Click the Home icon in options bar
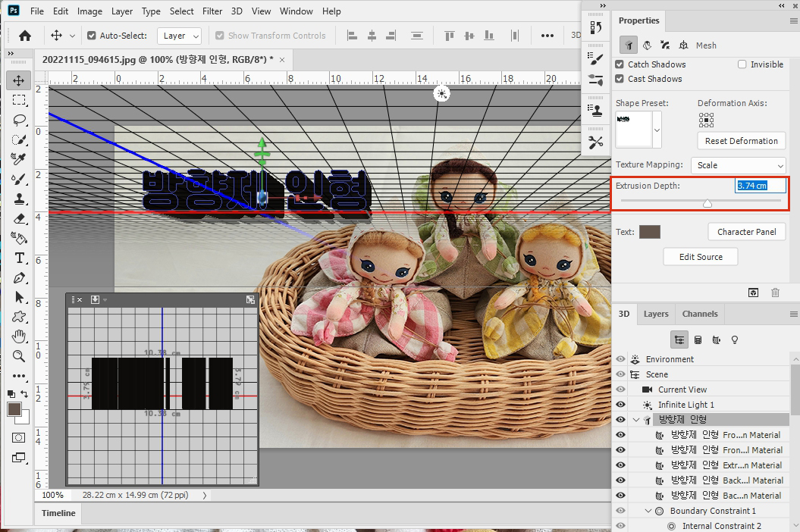 click(24, 36)
